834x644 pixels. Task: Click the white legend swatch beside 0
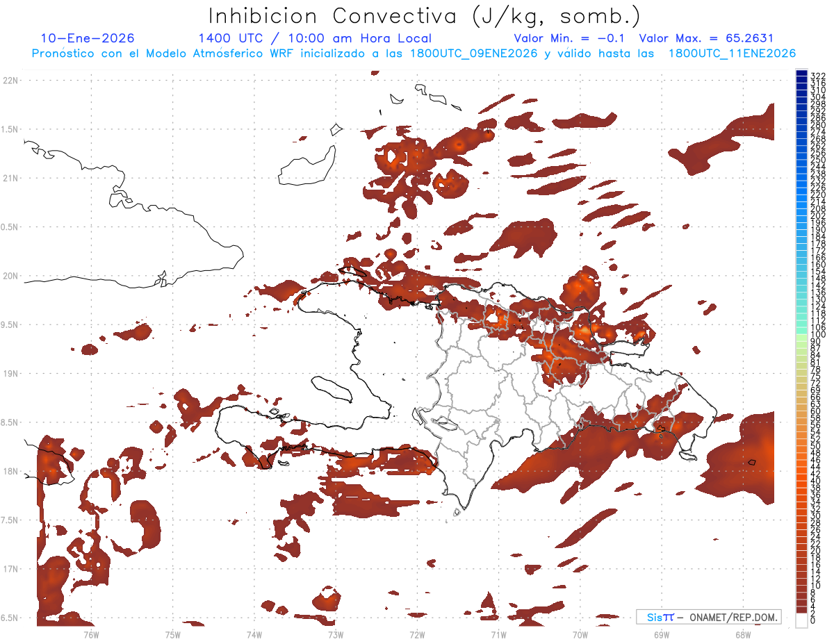(x=801, y=620)
